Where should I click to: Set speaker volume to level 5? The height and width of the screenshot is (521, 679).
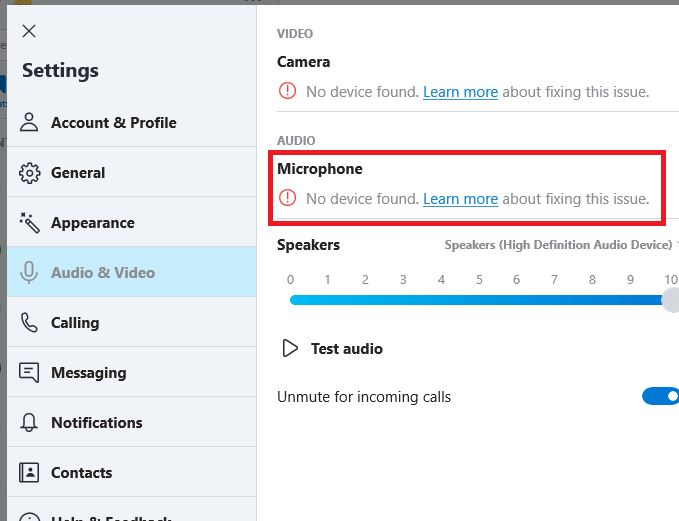coord(480,300)
